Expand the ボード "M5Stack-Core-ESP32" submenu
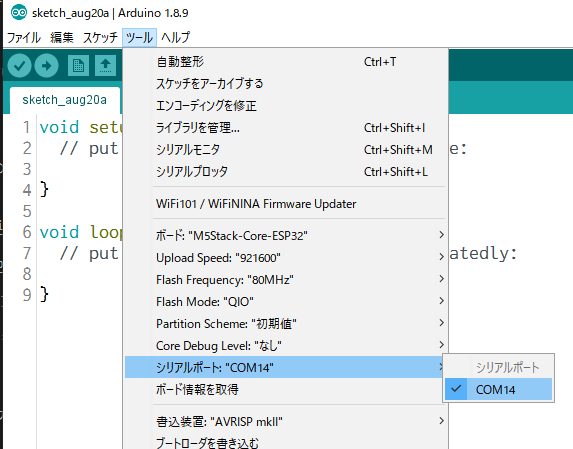This screenshot has width=573, height=449. (285, 236)
